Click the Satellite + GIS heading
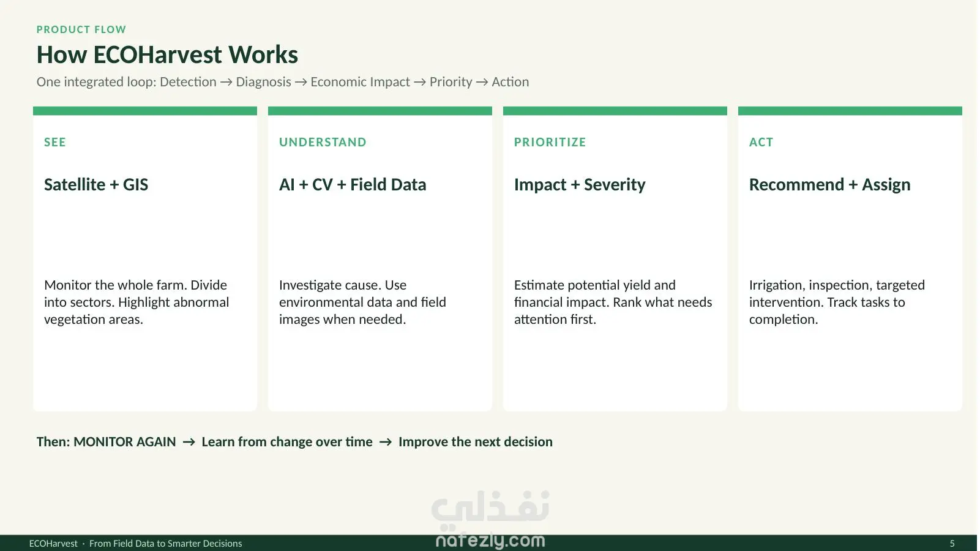The width and height of the screenshot is (980, 551). [x=96, y=184]
